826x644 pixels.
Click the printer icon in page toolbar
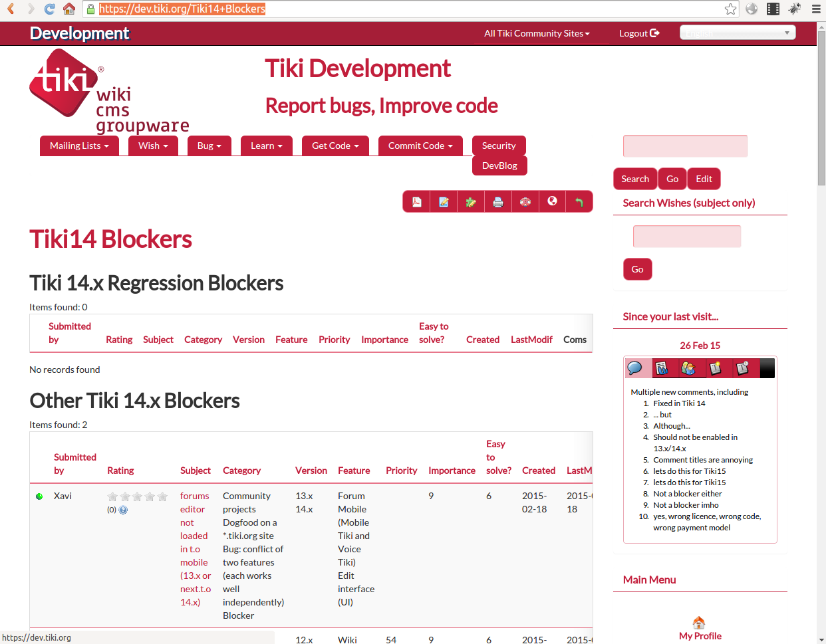[x=498, y=202]
